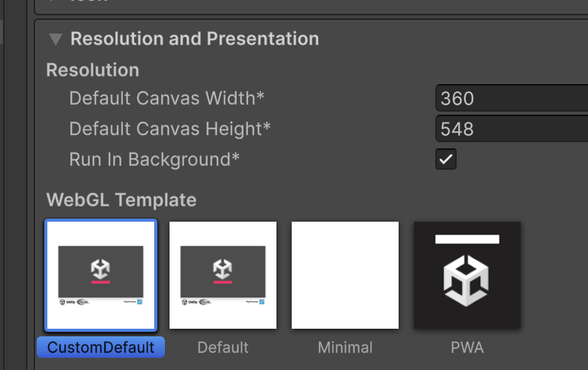Screen dimensions: 588x370
Task: Select the Minimal blank template thumbnail
Action: pos(345,275)
